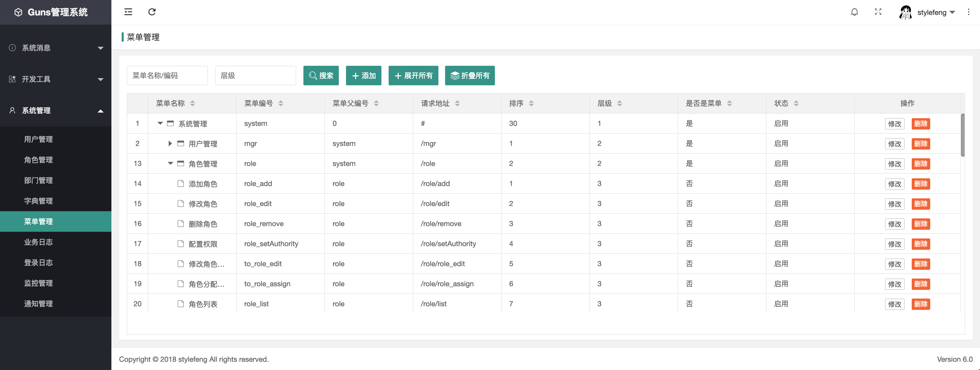This screenshot has width=980, height=370.
Task: Click the 开发工具 grid icon
Action: coord(12,79)
